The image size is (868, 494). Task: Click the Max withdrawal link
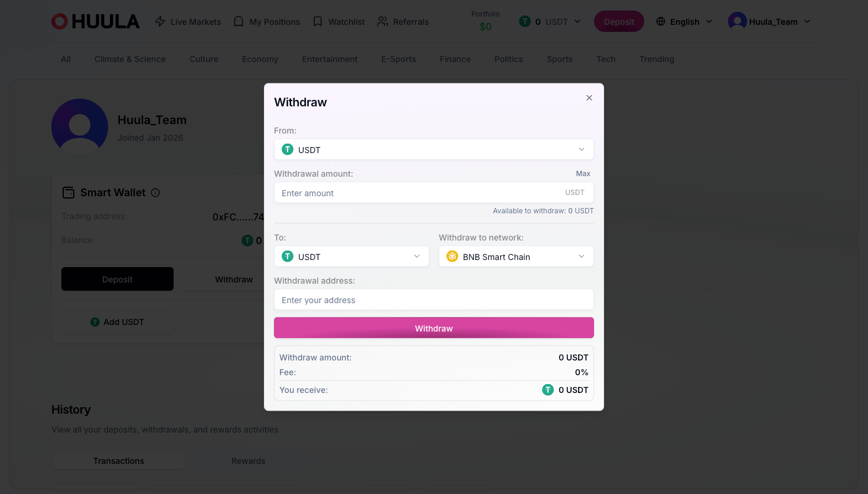(x=583, y=173)
